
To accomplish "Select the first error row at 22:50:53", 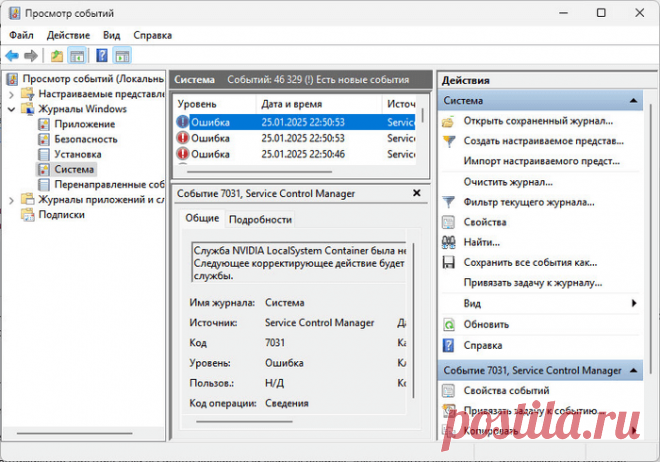I will pos(295,122).
